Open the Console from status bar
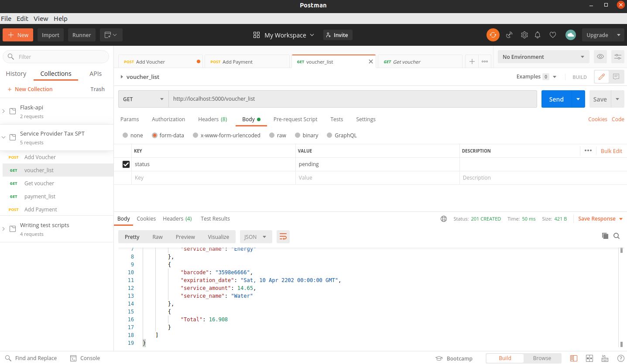The width and height of the screenshot is (627, 364). coord(85,358)
